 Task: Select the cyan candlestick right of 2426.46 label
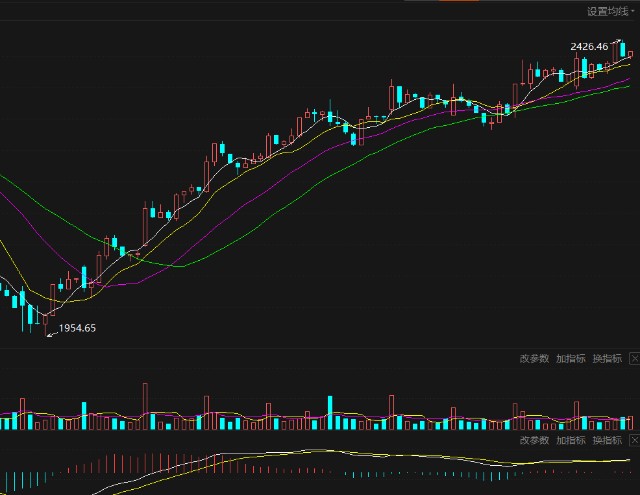click(623, 49)
